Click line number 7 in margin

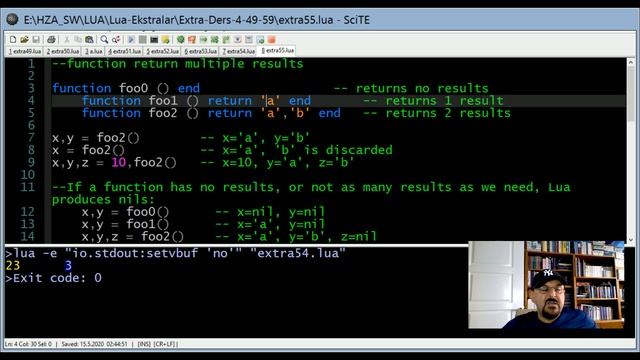(x=31, y=138)
